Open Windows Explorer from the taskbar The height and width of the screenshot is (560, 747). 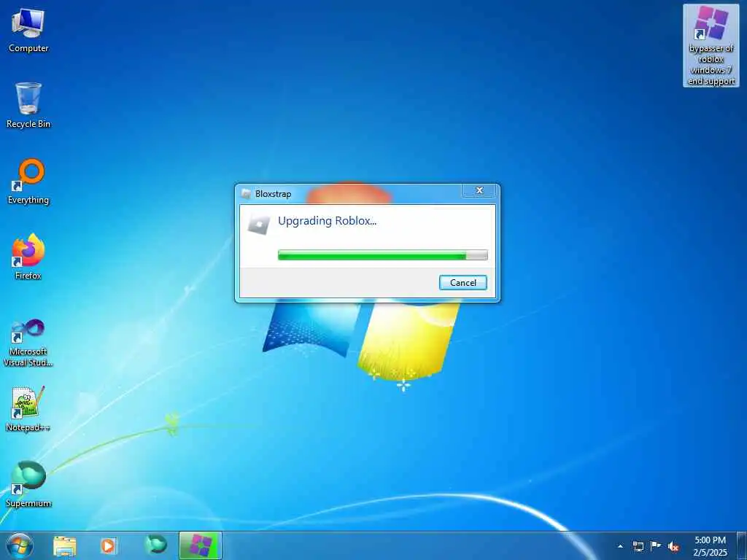65,545
